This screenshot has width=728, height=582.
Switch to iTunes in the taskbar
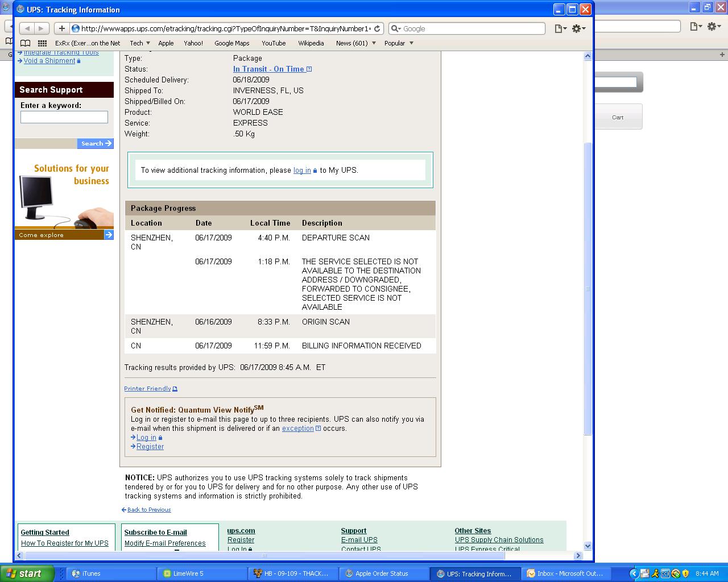pyautogui.click(x=111, y=573)
